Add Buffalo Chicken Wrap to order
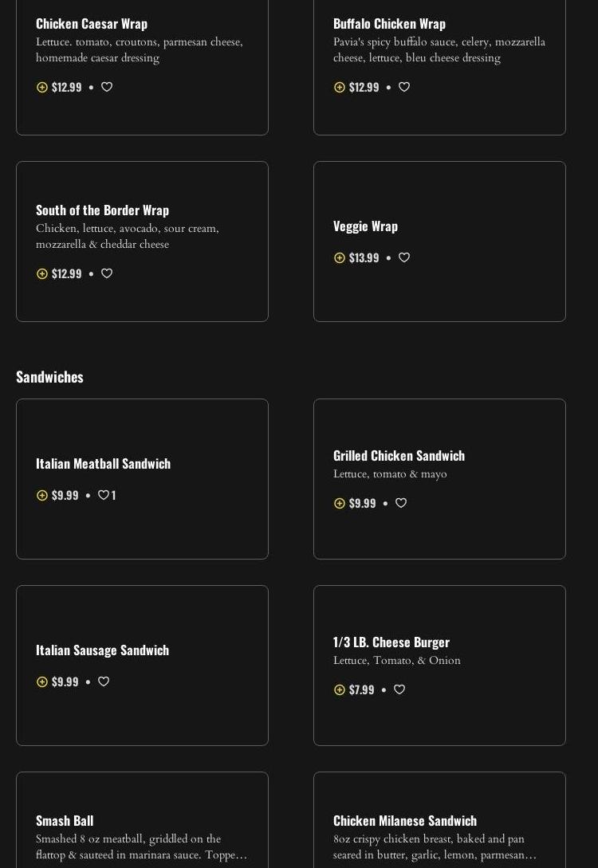Screen dimensions: 598x868 pyautogui.click(x=340, y=88)
